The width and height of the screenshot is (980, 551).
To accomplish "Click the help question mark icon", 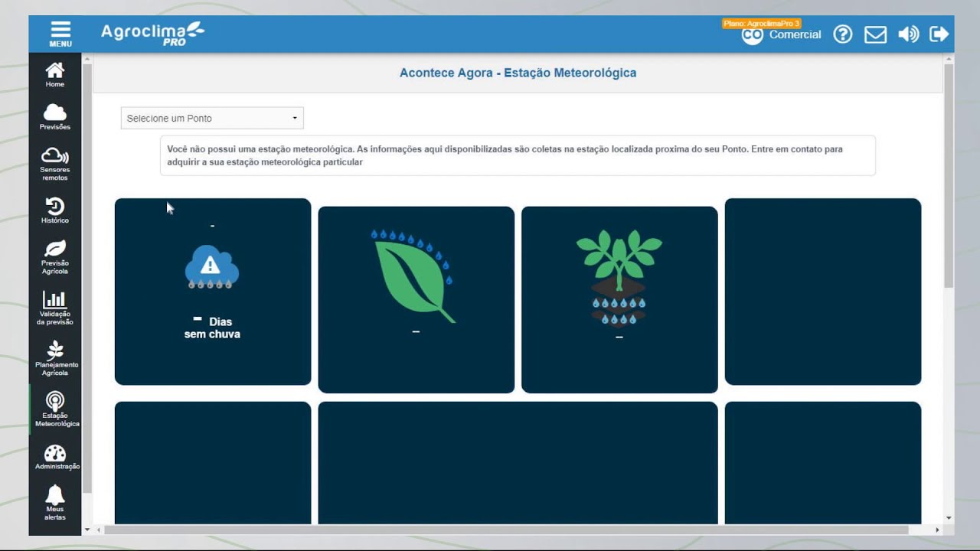I will pos(843,34).
